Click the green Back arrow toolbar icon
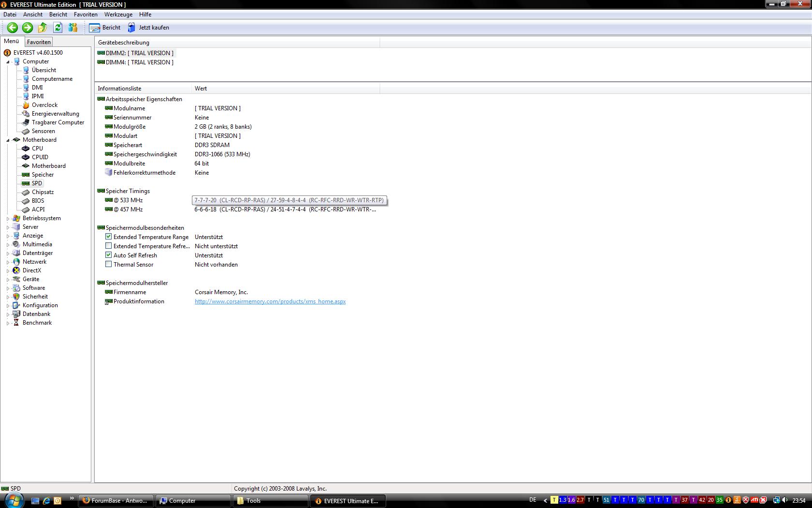The height and width of the screenshot is (508, 812). (13, 28)
